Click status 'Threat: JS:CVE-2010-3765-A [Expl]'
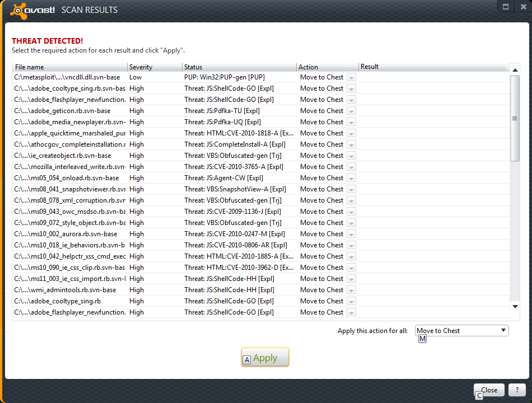This screenshot has height=403, width=532. [234, 167]
